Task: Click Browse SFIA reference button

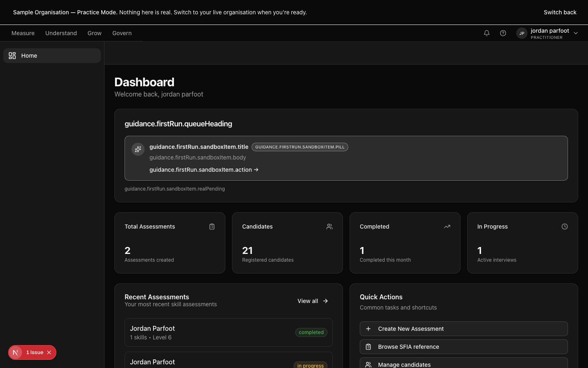Action: point(464,347)
